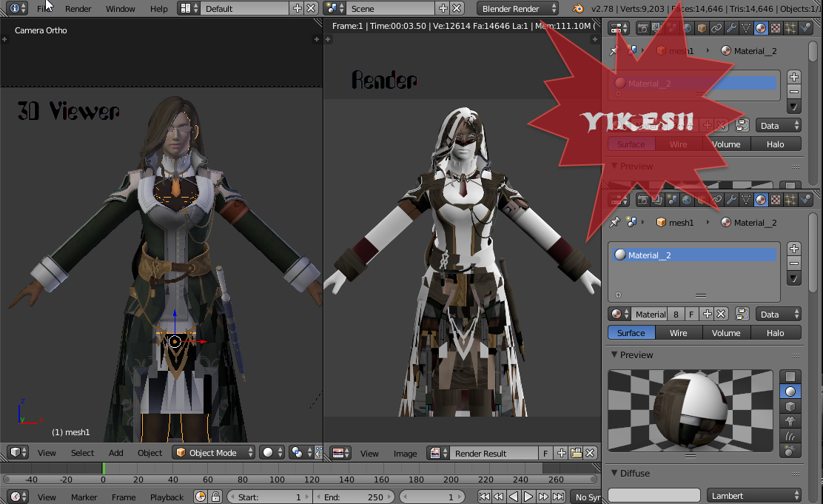The image size is (823, 504).
Task: Select Surface material type in lower panel
Action: 631,332
